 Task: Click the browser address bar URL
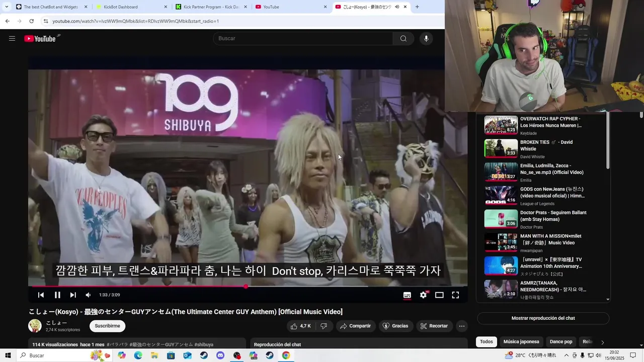136,21
